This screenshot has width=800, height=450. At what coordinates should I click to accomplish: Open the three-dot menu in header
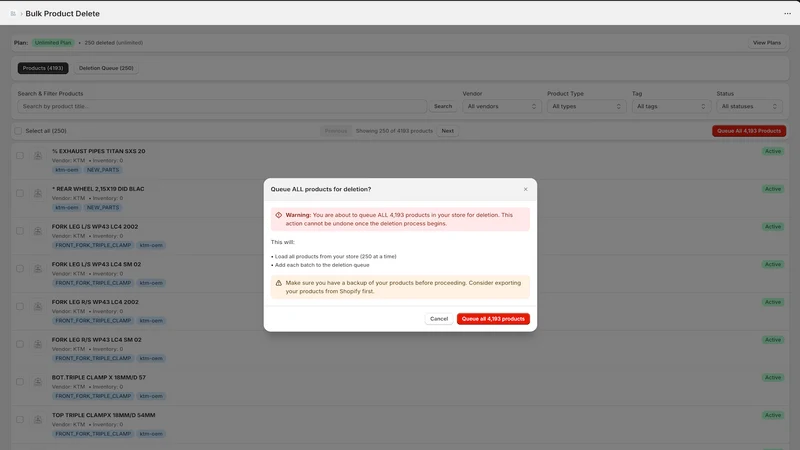click(787, 14)
